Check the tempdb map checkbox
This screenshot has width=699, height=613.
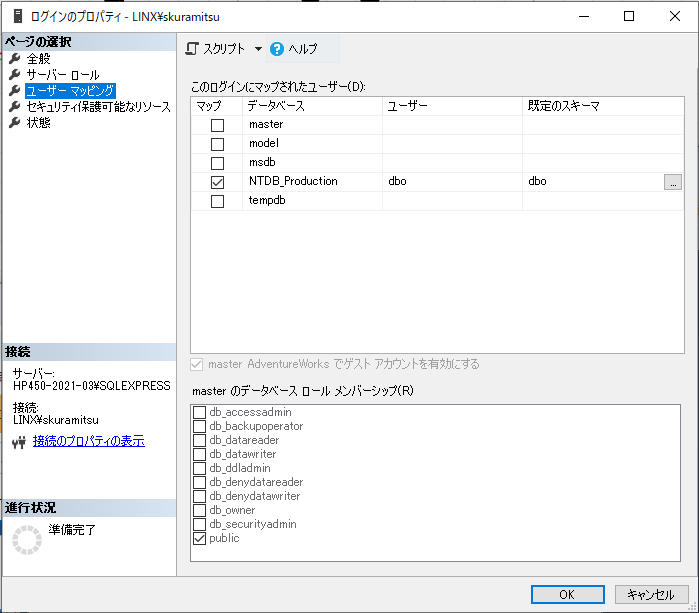pyautogui.click(x=217, y=201)
